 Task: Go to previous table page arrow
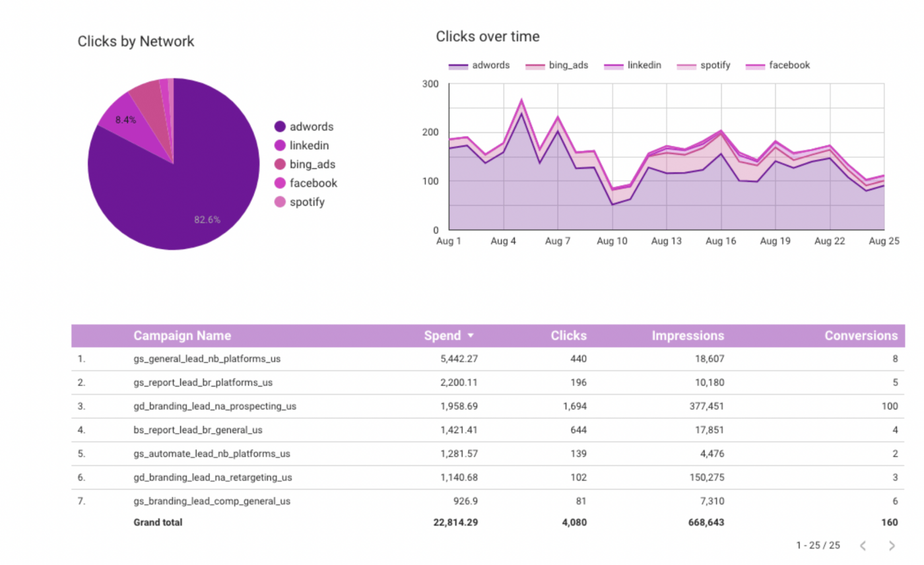(x=863, y=545)
